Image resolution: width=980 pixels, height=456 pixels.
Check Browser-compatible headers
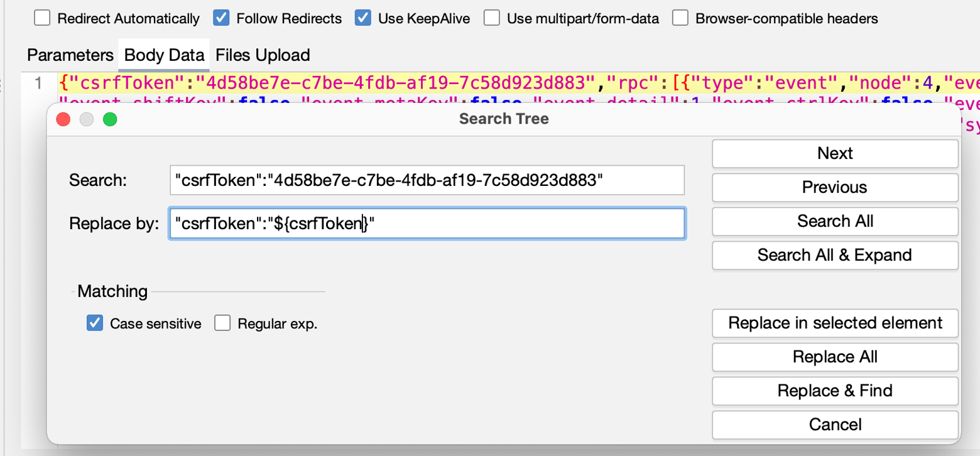pos(680,18)
